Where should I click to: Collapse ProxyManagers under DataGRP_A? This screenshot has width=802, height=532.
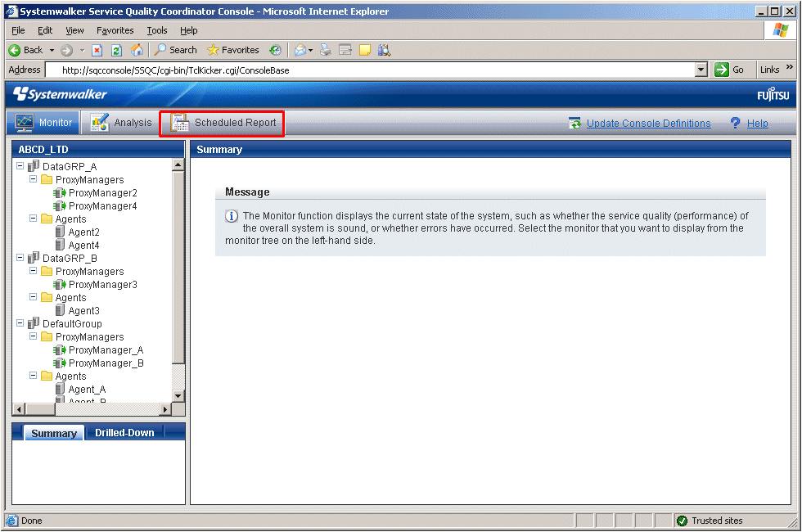(34, 179)
